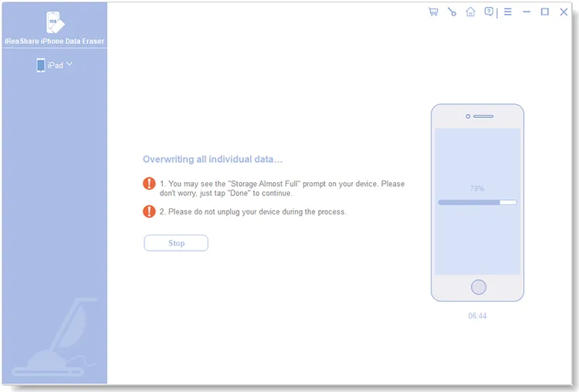Click the Storage Almost Full notice text
Screen dimensions: 579x392
coord(282,188)
